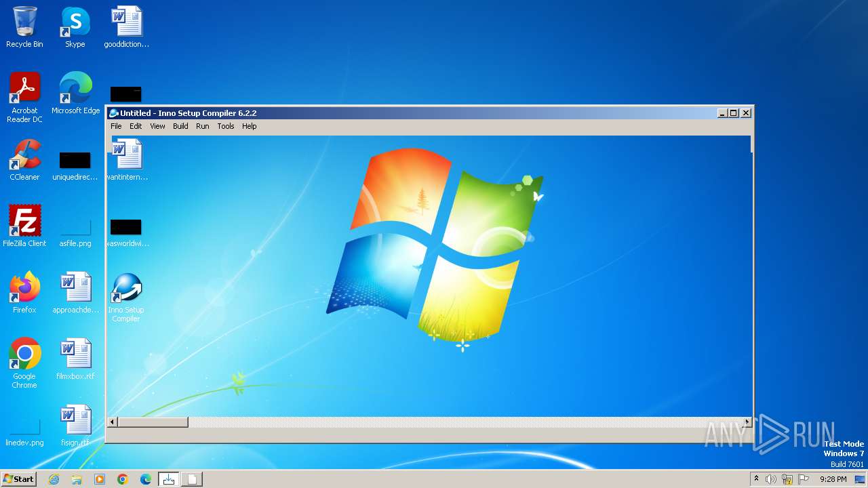Screen dimensions: 868x488
Task: Select the wantintern Word document icon
Action: [127, 160]
